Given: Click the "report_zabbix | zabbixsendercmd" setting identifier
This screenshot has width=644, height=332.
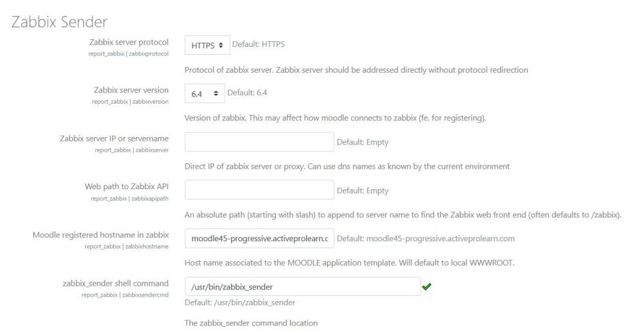Looking at the screenshot, I should tap(125, 295).
